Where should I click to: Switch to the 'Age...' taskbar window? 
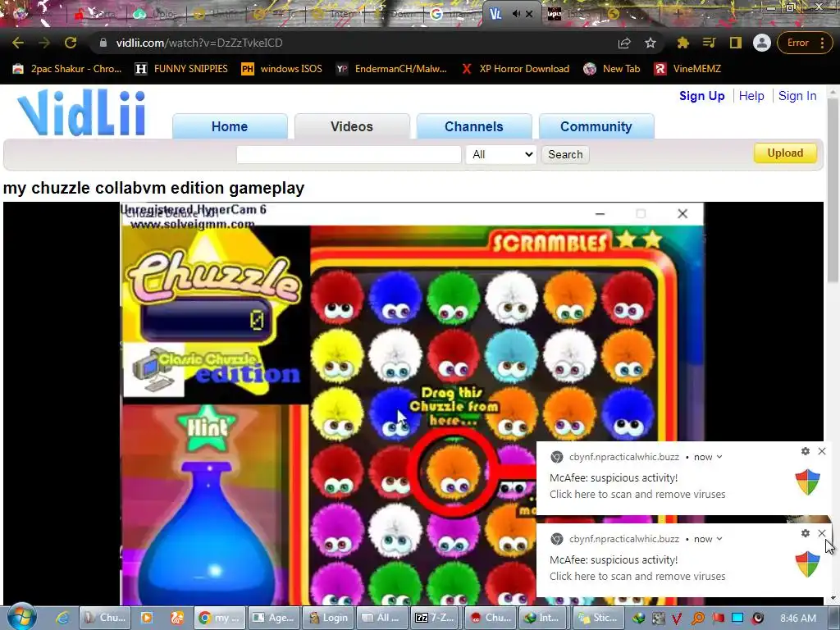[x=275, y=618]
